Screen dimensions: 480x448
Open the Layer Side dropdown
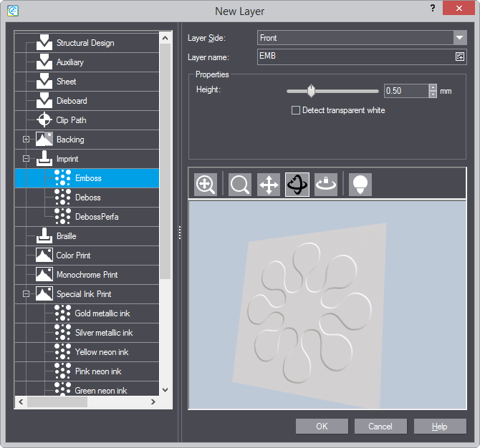click(x=459, y=38)
